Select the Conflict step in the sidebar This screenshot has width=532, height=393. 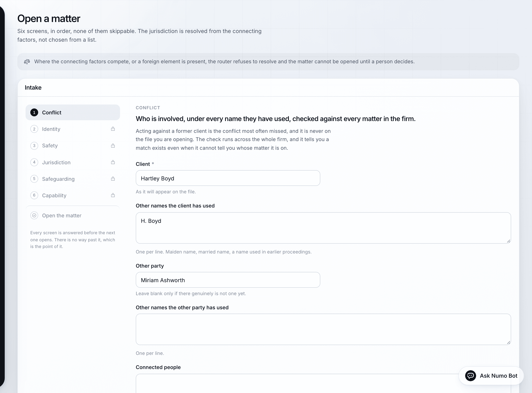[73, 112]
